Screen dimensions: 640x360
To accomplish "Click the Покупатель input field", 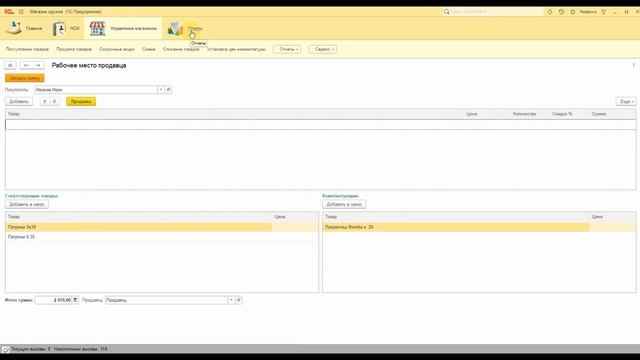I will click(x=96, y=89).
